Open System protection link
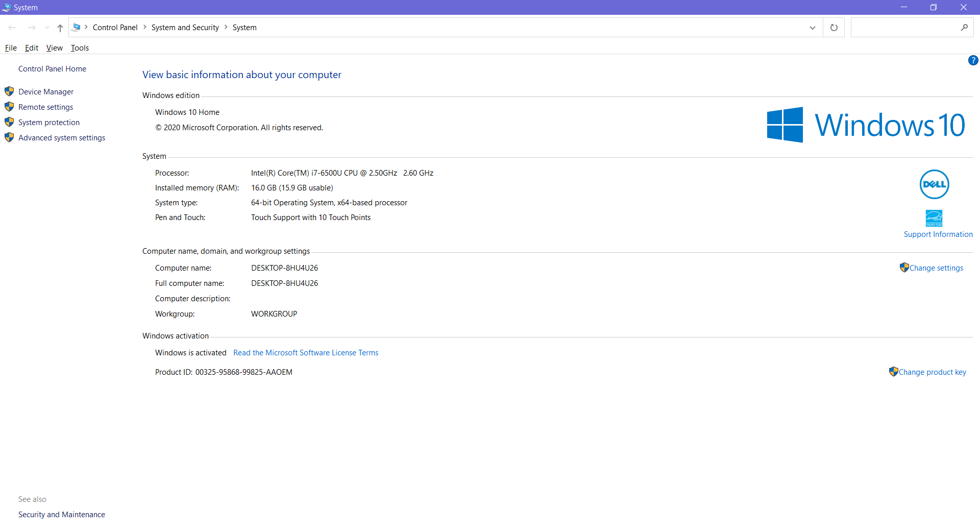This screenshot has height=532, width=980. coord(49,123)
